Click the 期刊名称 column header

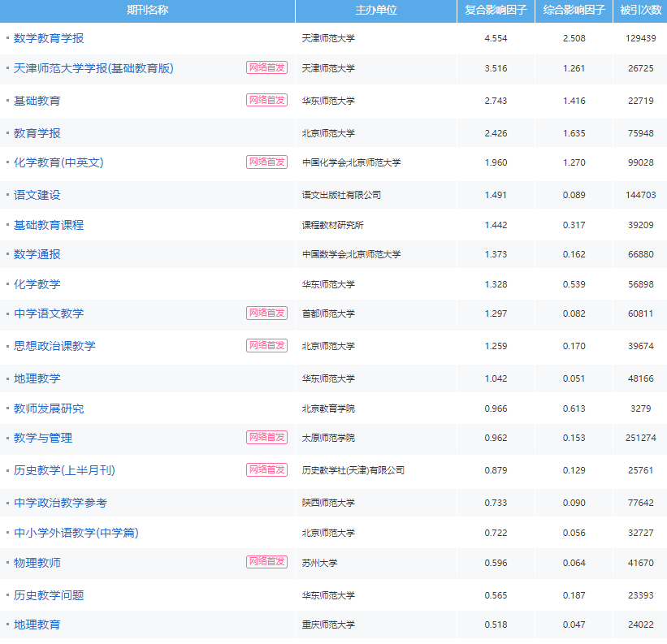[x=147, y=11]
